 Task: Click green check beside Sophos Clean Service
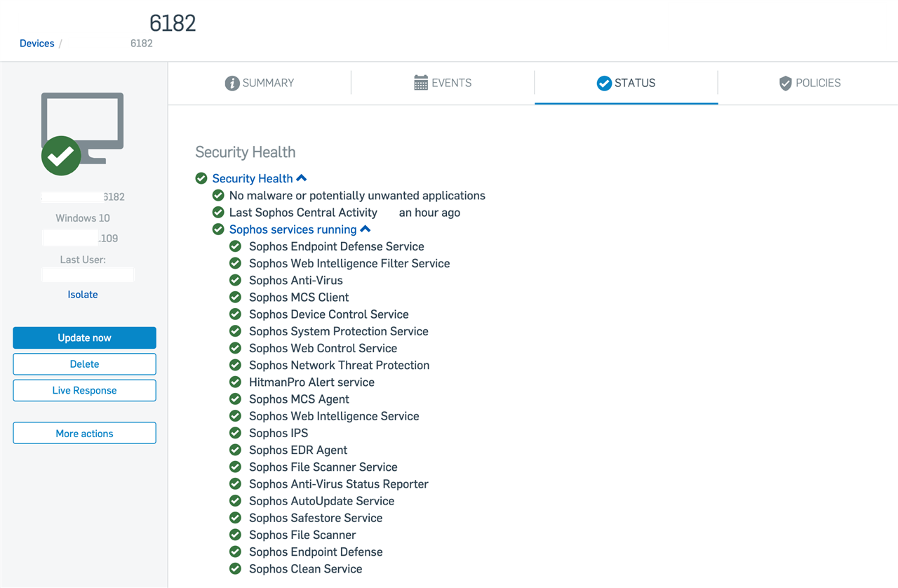tap(236, 569)
